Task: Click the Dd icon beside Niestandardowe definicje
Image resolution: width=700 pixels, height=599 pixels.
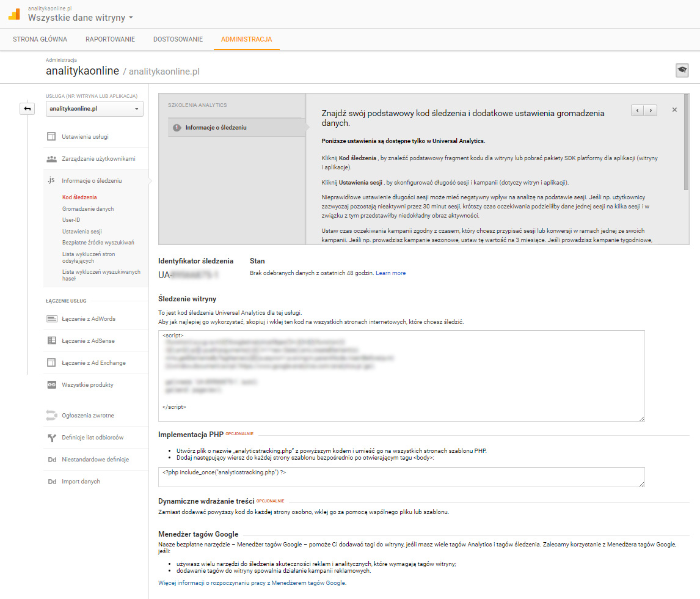Action: [x=53, y=460]
